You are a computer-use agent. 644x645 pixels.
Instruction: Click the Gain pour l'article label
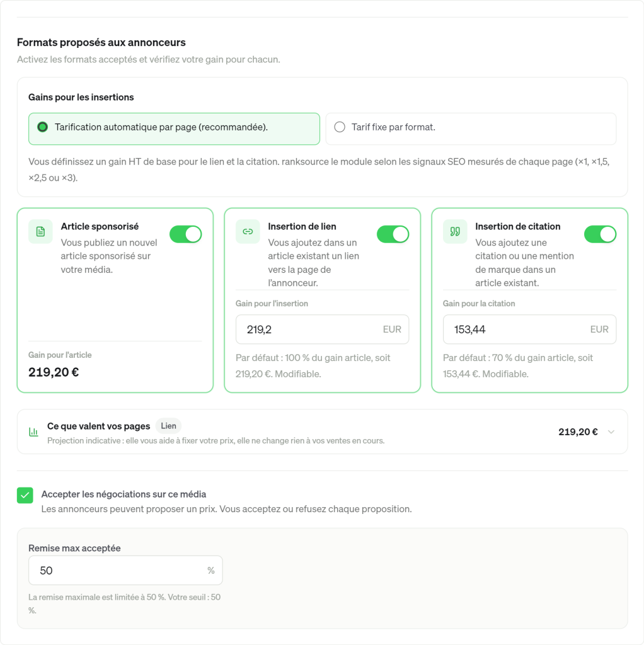60,355
